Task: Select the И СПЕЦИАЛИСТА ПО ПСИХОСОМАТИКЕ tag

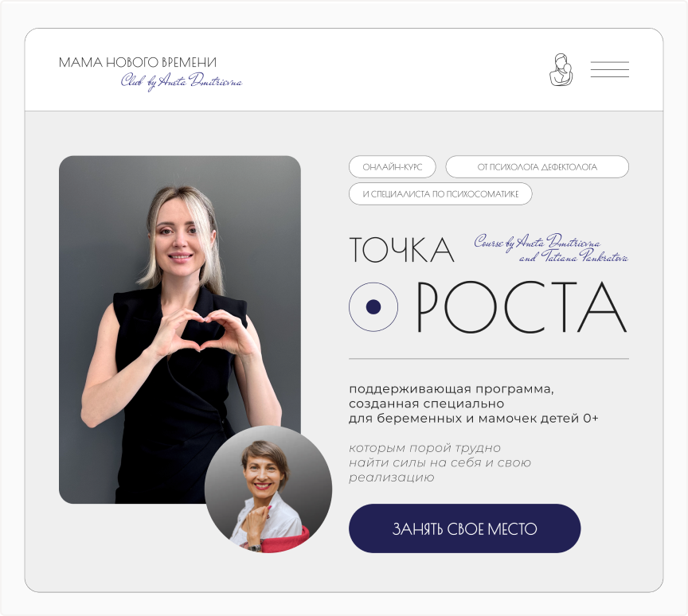Action: [x=440, y=193]
